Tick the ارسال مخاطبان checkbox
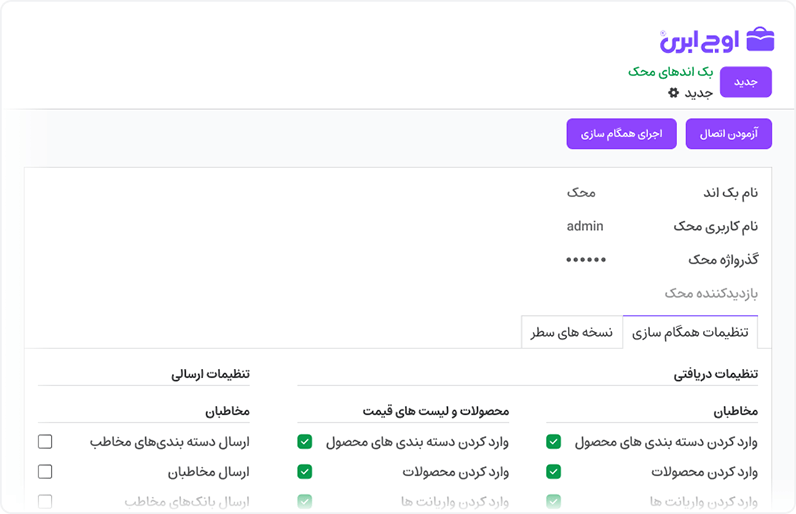This screenshot has width=796, height=514. click(45, 471)
